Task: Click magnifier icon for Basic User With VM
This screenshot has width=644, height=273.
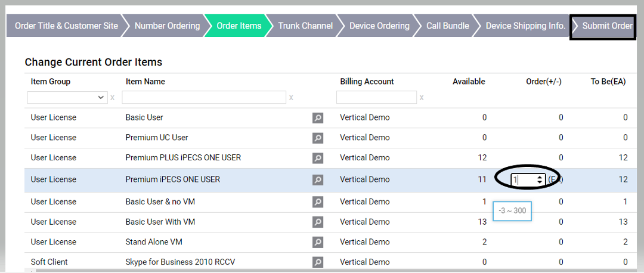Action: (318, 222)
